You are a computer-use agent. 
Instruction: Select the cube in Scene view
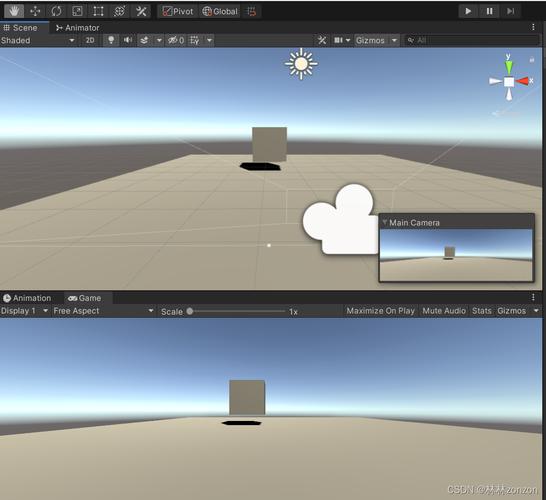click(x=270, y=144)
